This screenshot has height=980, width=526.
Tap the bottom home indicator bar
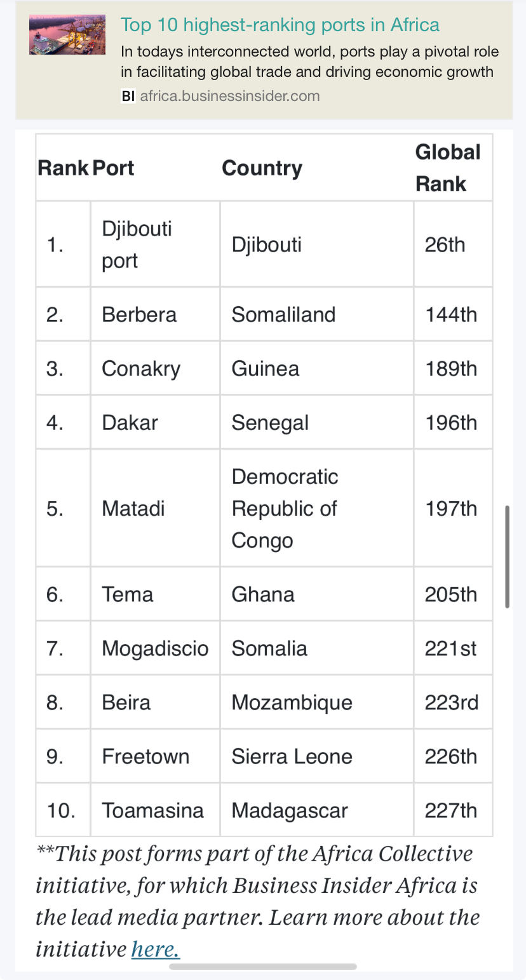263,967
